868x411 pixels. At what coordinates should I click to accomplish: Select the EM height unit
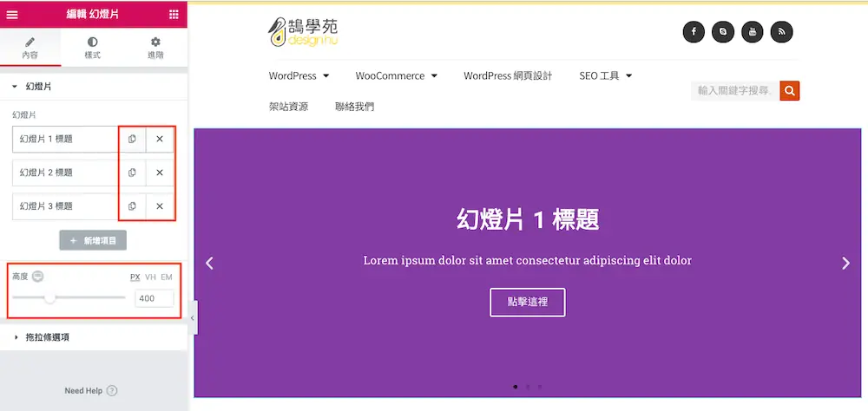tap(167, 277)
